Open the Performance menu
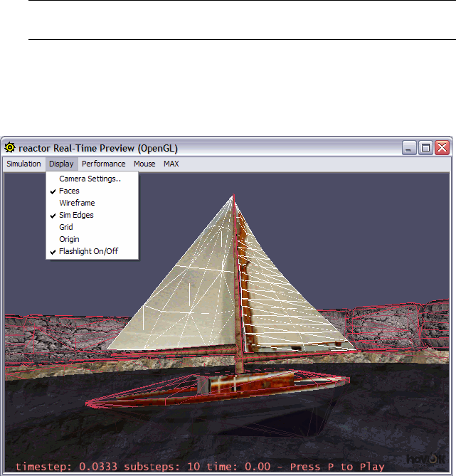Screen dimensions: 456x476 (104, 164)
